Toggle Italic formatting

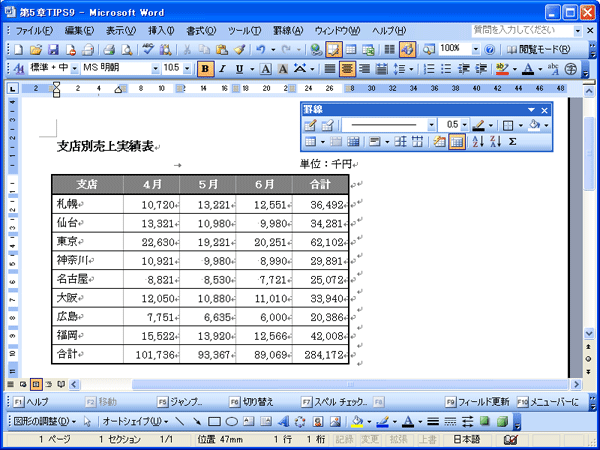222,69
